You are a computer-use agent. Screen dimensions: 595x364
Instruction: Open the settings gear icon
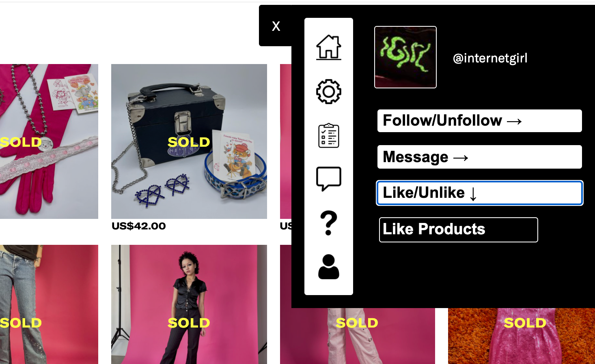329,92
